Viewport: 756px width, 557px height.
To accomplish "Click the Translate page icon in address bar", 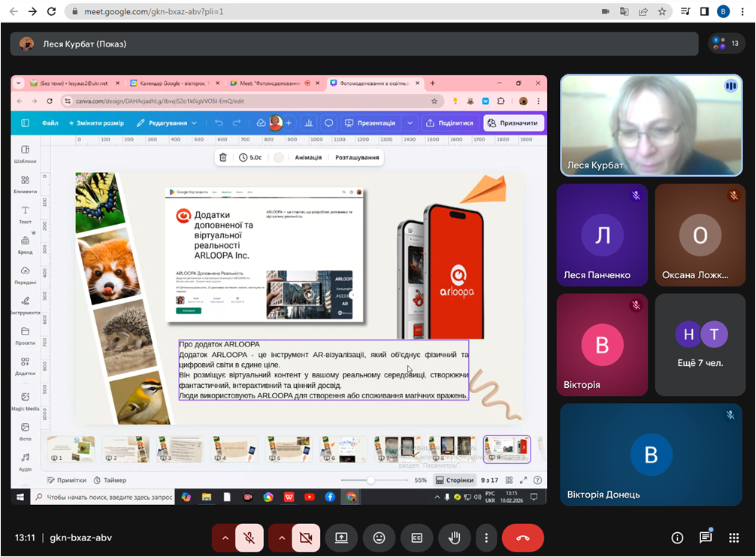I will 624,12.
